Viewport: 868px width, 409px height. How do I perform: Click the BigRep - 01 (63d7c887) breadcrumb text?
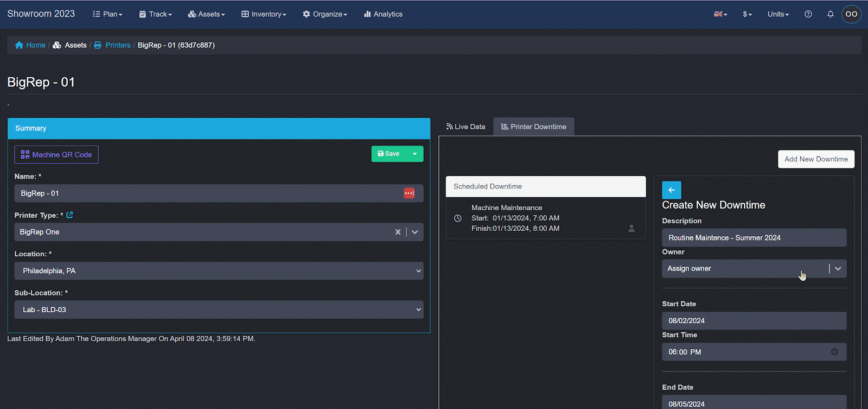176,45
